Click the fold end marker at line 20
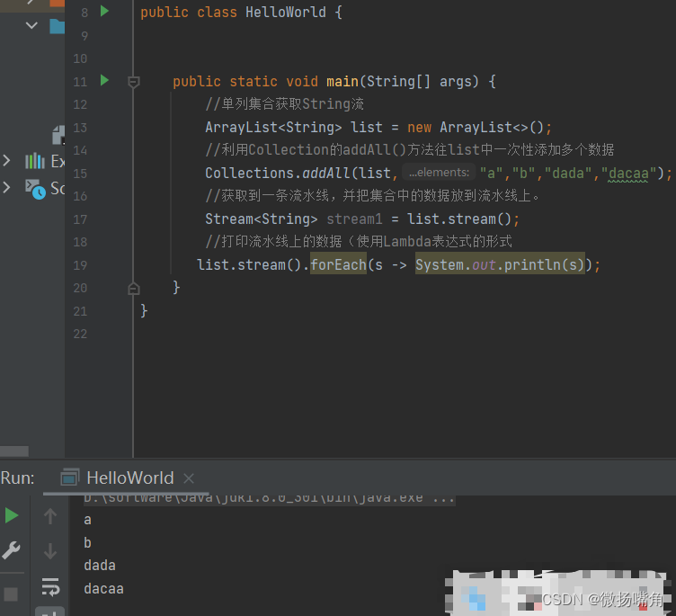The height and width of the screenshot is (616, 676). point(134,288)
